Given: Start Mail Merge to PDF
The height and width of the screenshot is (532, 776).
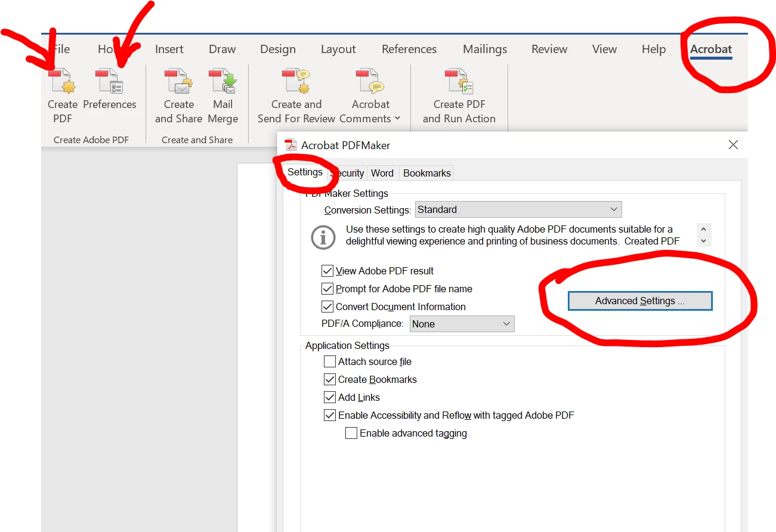Looking at the screenshot, I should click(x=223, y=96).
